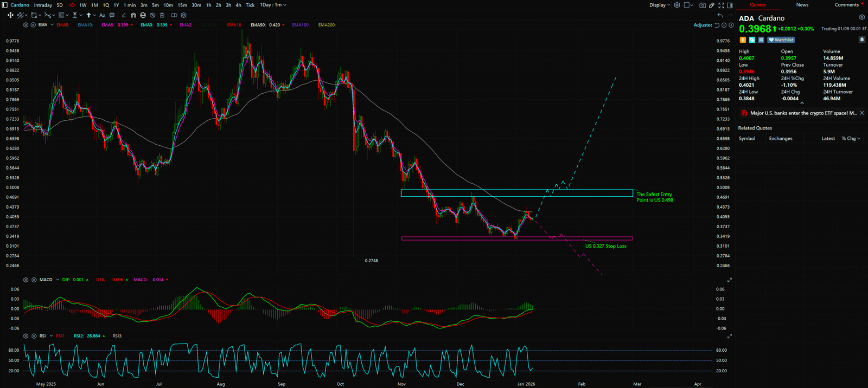868x388 pixels.
Task: Toggle the left sidebar panel
Action: point(5,5)
